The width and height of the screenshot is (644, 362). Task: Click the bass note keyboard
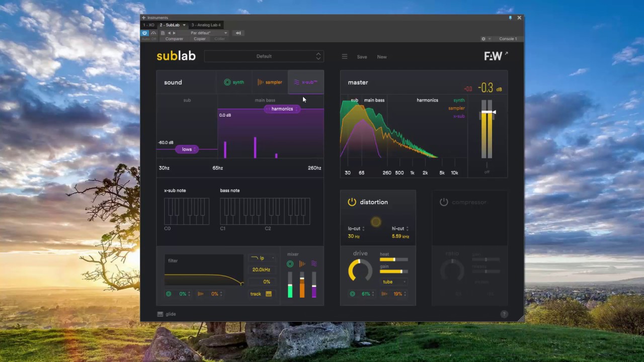265,211
